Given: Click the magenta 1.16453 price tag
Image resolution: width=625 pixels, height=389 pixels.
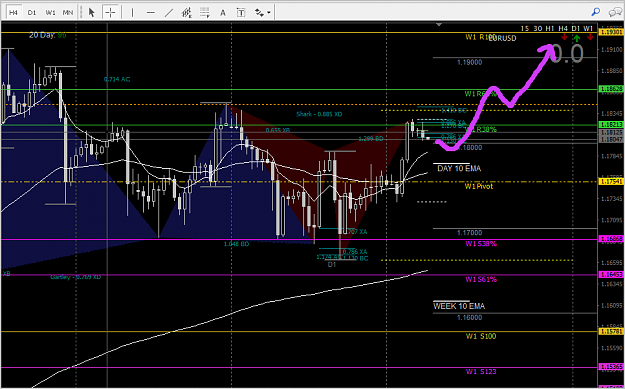Looking at the screenshot, I should point(611,274).
